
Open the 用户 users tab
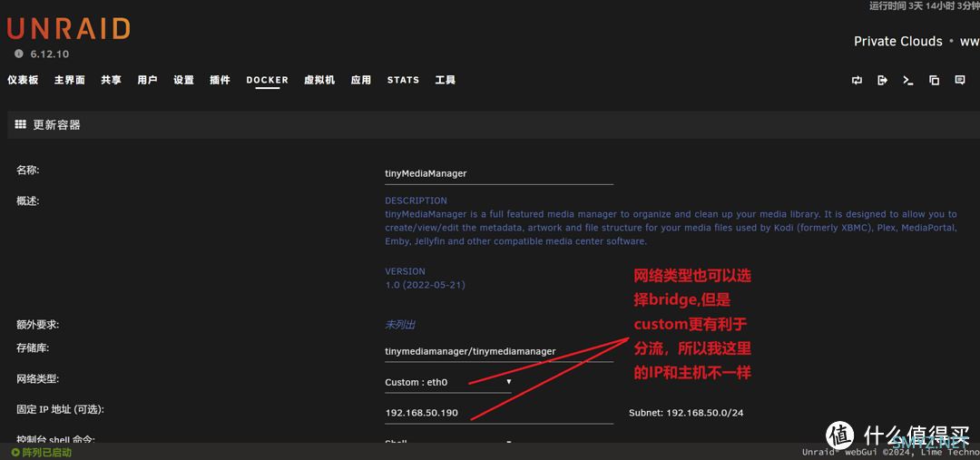pyautogui.click(x=148, y=80)
